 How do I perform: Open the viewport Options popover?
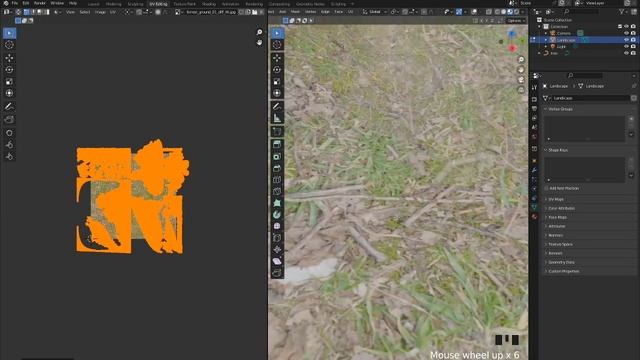click(516, 20)
